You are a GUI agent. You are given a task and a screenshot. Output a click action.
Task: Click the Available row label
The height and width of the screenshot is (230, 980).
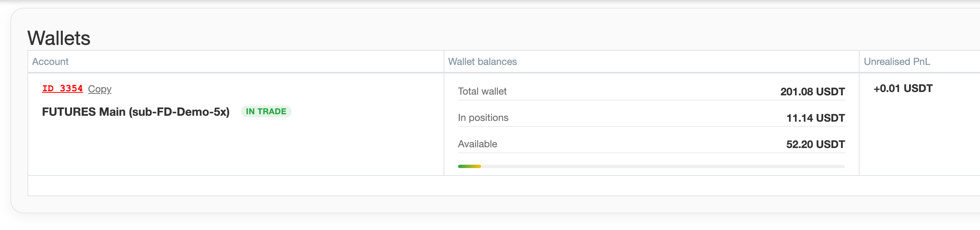[477, 144]
